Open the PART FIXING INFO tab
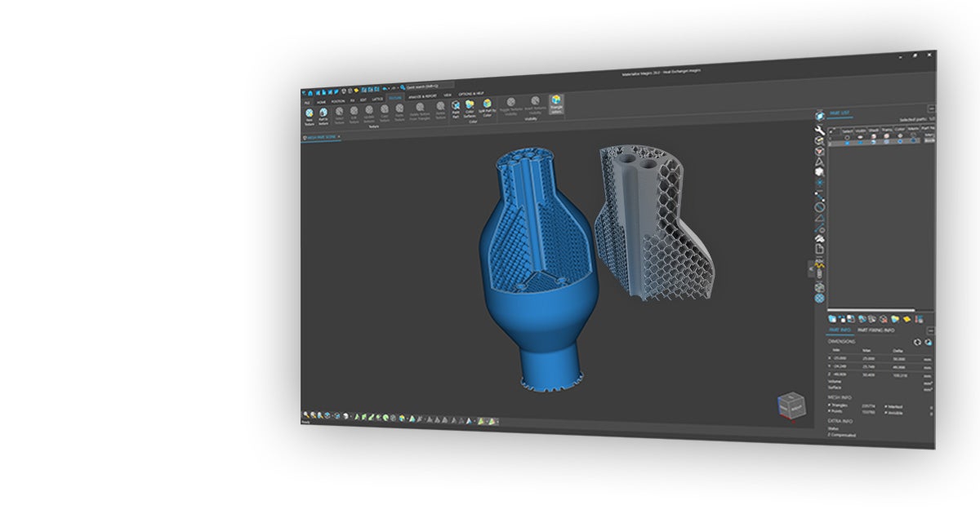 (875, 330)
